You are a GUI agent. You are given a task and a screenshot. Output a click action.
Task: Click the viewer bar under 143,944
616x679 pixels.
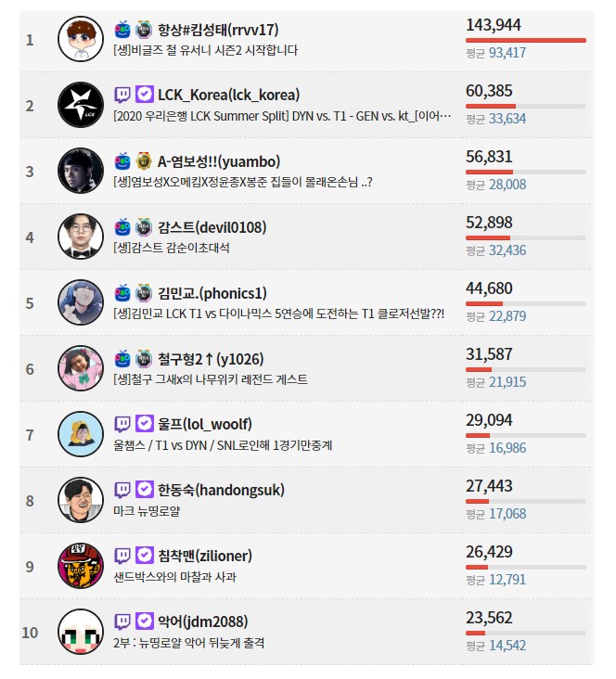point(526,40)
